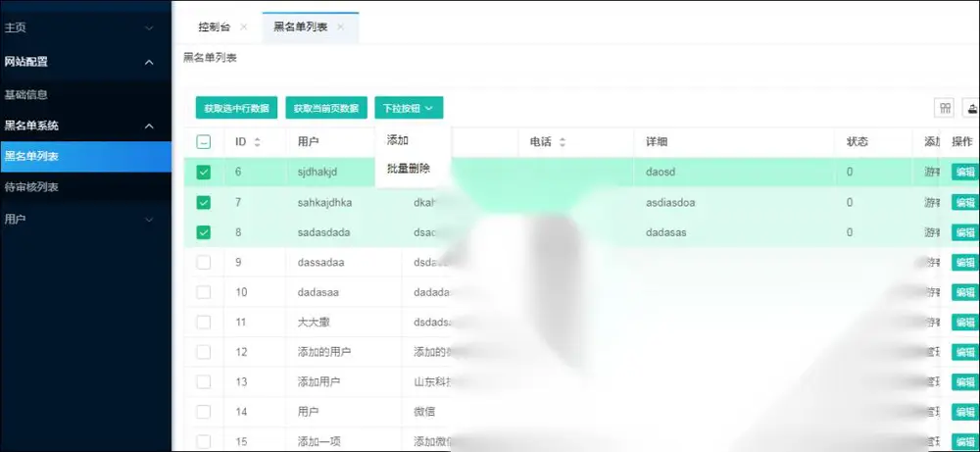Open the column filter icon above the table
Viewport: 980px width, 452px height.
coord(945,108)
